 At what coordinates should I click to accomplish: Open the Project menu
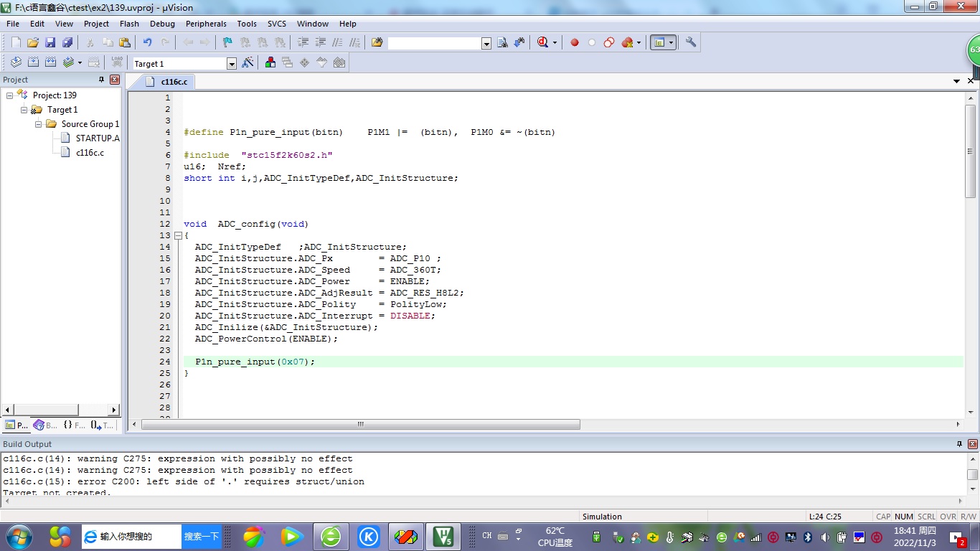96,24
